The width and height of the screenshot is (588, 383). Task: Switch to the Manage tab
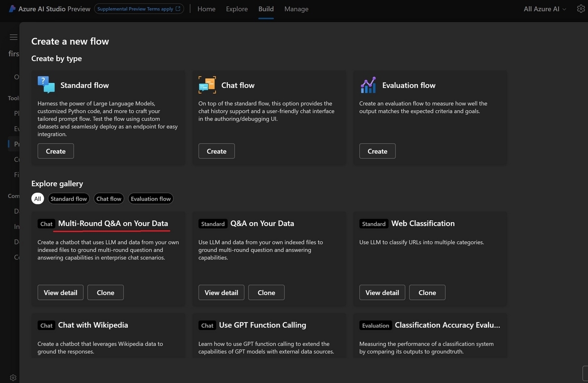click(296, 8)
